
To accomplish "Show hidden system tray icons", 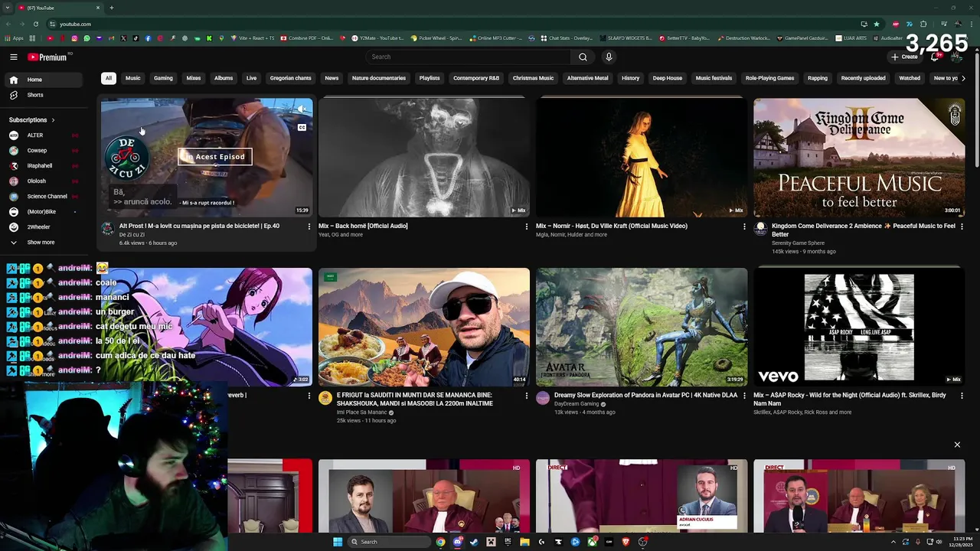I will [893, 542].
